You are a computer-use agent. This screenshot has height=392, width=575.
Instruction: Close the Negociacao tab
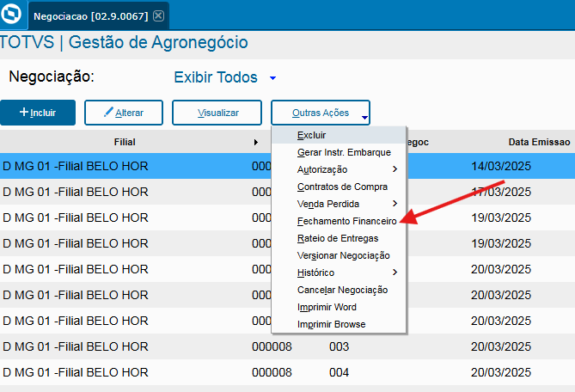(158, 15)
